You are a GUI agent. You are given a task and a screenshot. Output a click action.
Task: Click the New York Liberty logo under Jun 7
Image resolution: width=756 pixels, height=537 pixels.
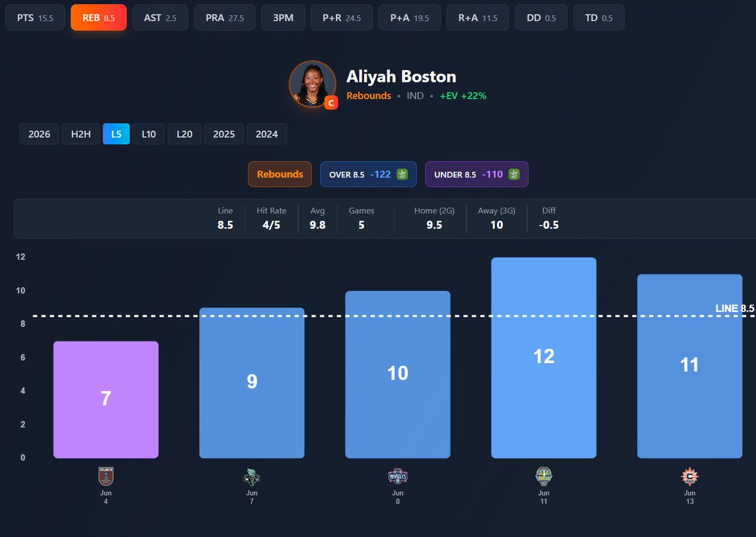252,477
